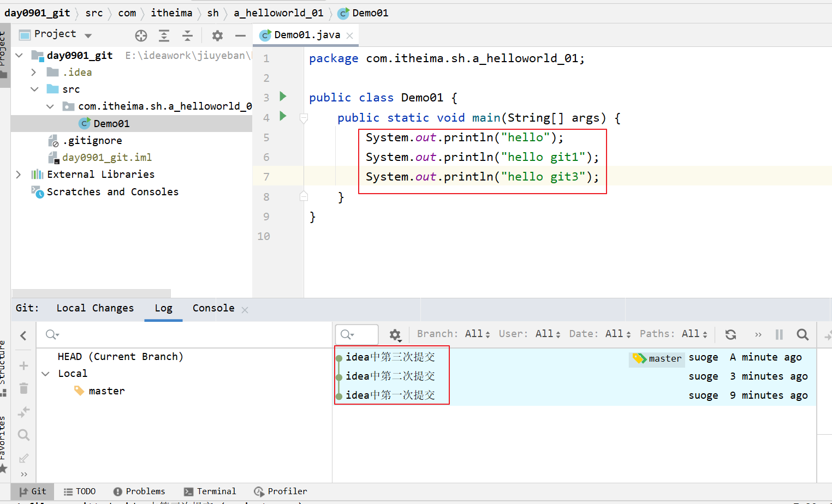
Task: Collapse the src folder
Action: [34, 89]
